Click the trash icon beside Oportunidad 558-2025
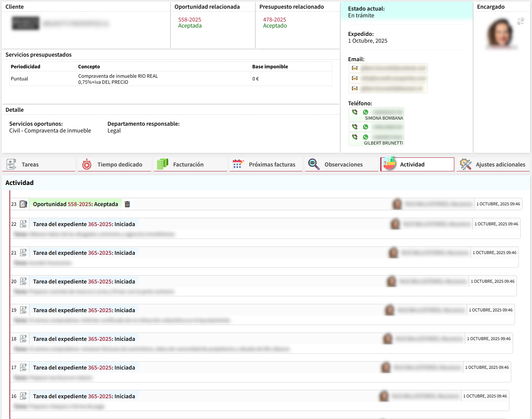 (127, 204)
